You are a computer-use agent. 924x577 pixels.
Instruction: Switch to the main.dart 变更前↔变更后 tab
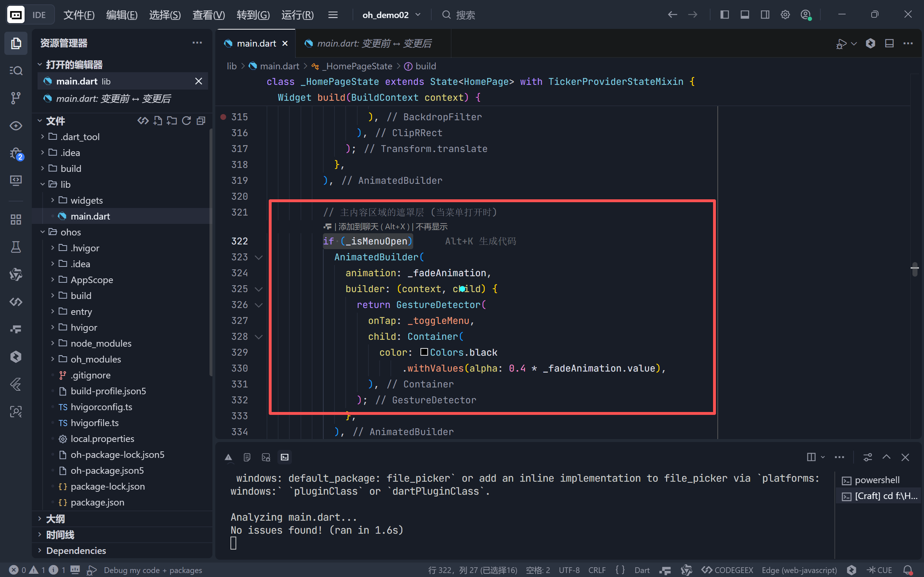pyautogui.click(x=374, y=43)
